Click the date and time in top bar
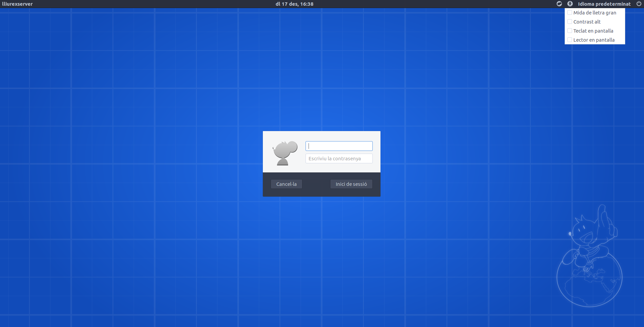The height and width of the screenshot is (327, 644). pos(294,4)
